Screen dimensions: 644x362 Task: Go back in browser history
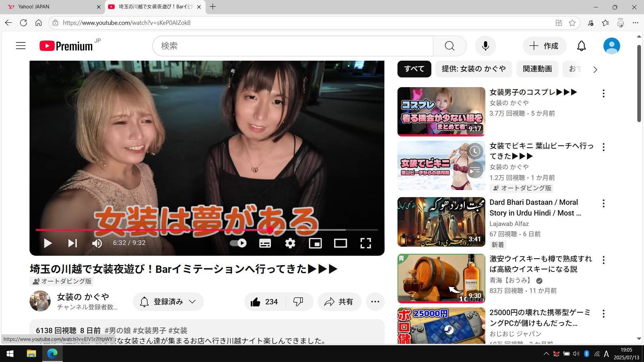pos(8,23)
